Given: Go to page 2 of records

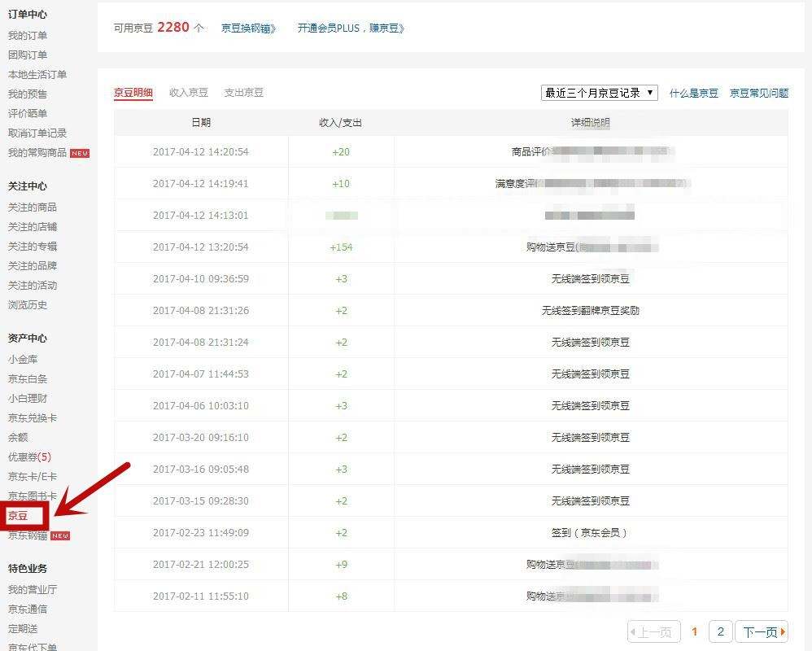Looking at the screenshot, I should click(720, 631).
